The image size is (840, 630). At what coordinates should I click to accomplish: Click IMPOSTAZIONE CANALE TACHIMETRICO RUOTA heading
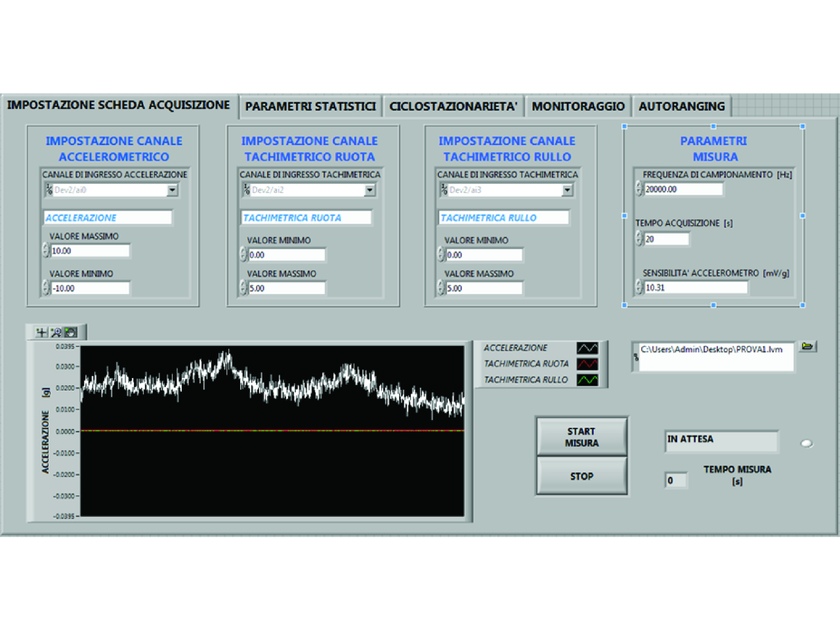coord(310,149)
